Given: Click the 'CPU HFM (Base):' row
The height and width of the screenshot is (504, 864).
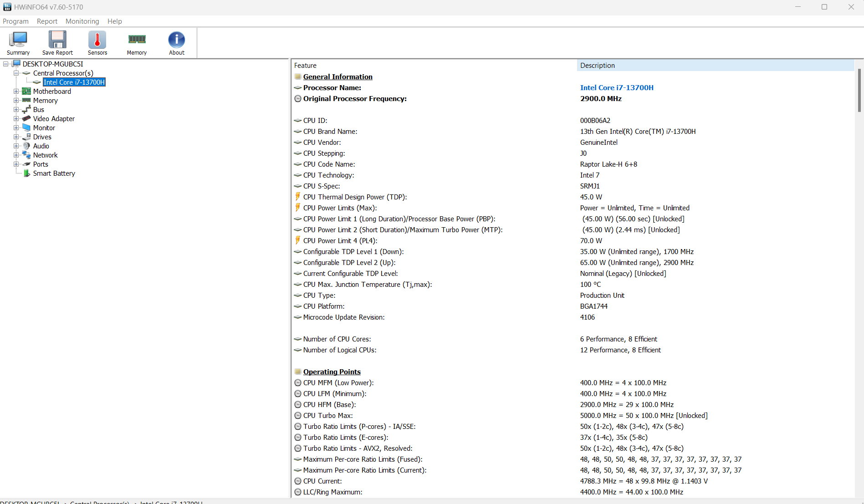Looking at the screenshot, I should [x=573, y=404].
